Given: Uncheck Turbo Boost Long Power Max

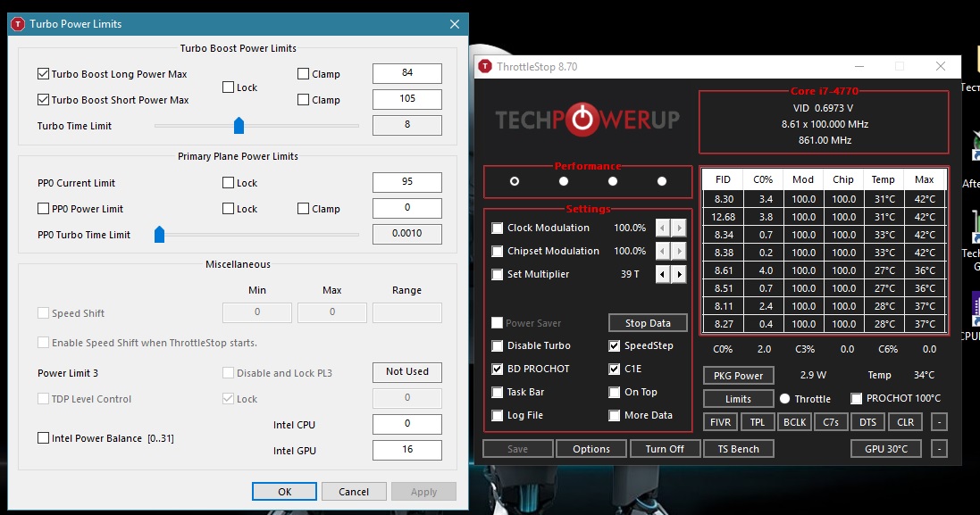Looking at the screenshot, I should [x=43, y=74].
